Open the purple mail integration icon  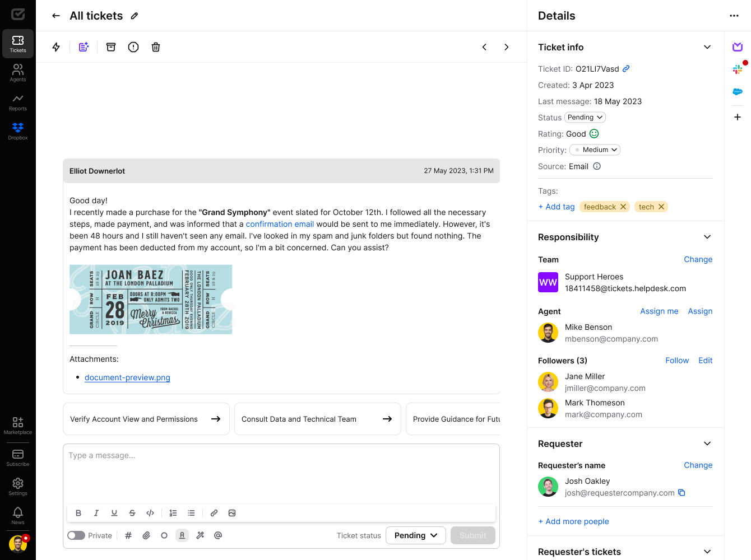[x=738, y=47]
